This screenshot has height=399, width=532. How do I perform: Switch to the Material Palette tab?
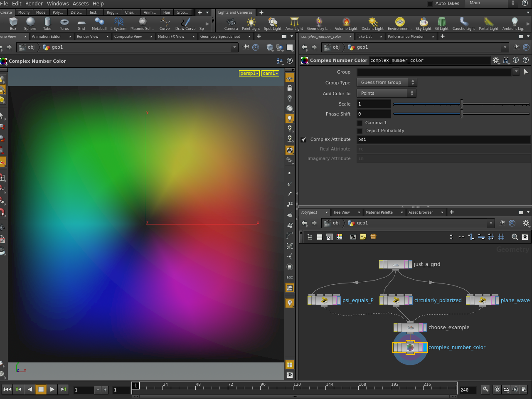[x=379, y=212]
